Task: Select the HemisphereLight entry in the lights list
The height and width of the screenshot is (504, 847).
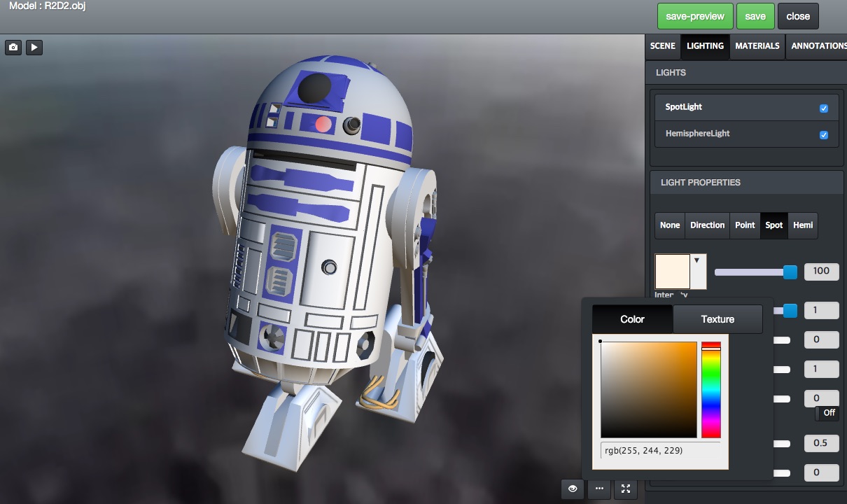Action: tap(746, 134)
